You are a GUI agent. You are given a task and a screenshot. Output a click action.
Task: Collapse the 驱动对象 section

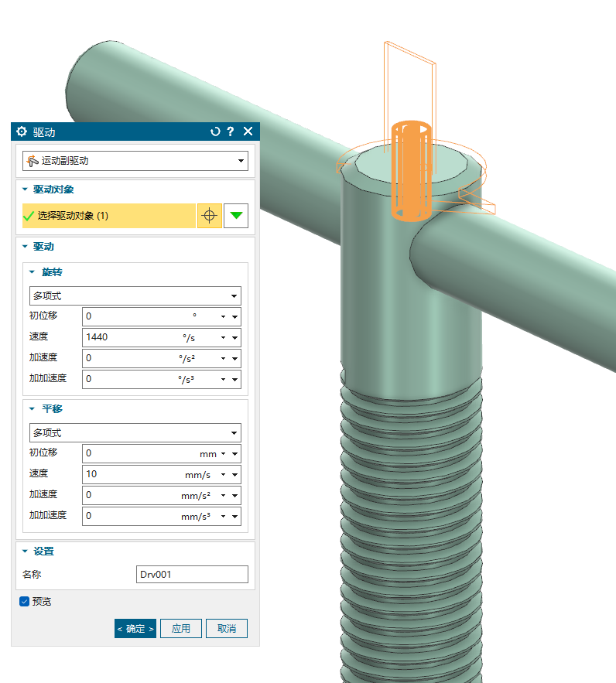point(26,190)
